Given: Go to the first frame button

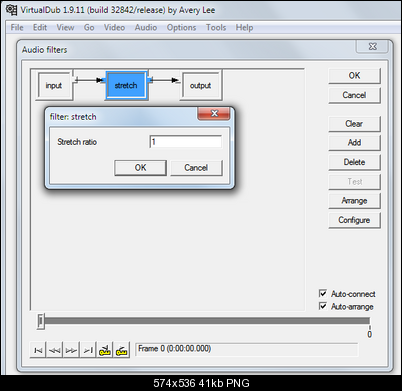Looking at the screenshot, I should [x=38, y=350].
